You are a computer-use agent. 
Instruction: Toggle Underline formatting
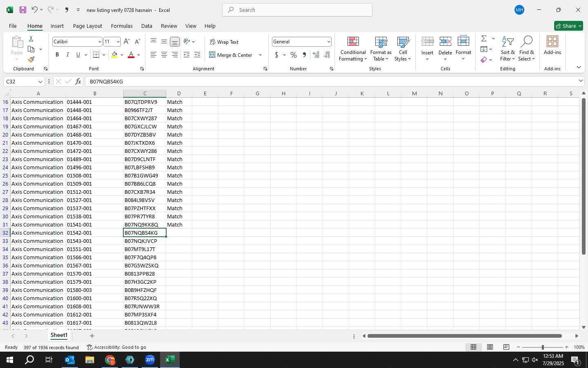tap(78, 55)
